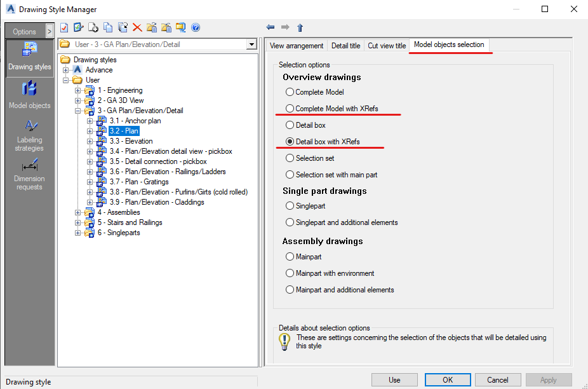The image size is (588, 389).
Task: Expand the 3.5 - Detail connection node
Action: point(90,161)
